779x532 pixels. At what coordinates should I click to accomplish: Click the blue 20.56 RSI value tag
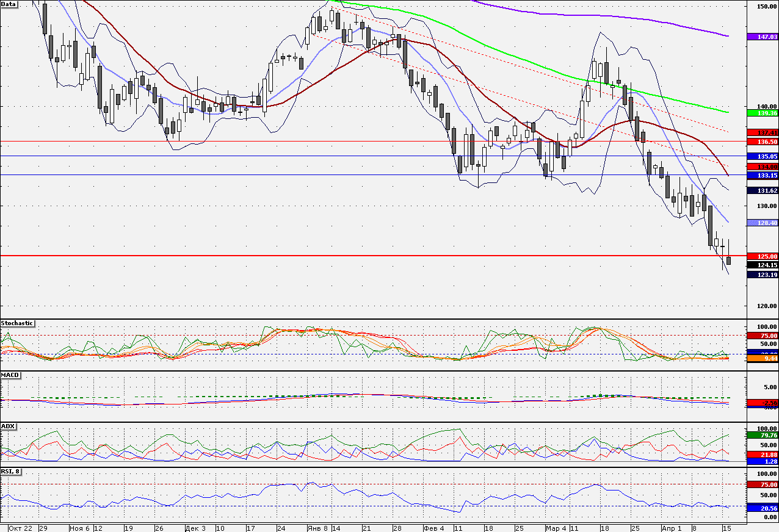[x=762, y=508]
